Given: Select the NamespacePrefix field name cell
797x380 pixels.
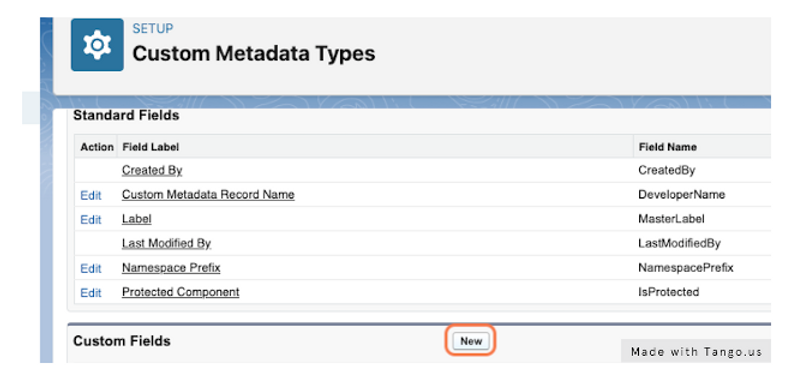Looking at the screenshot, I should pyautogui.click(x=686, y=268).
